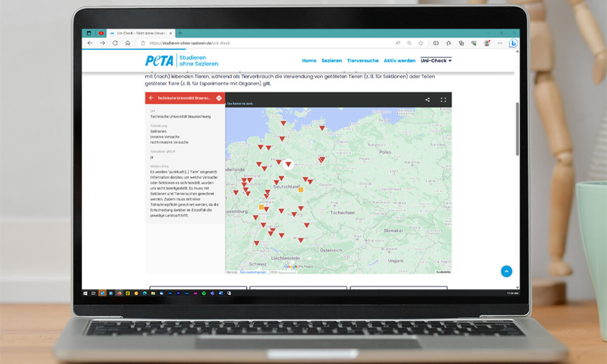
Task: Open the browser three-dots settings menu
Action: click(499, 43)
